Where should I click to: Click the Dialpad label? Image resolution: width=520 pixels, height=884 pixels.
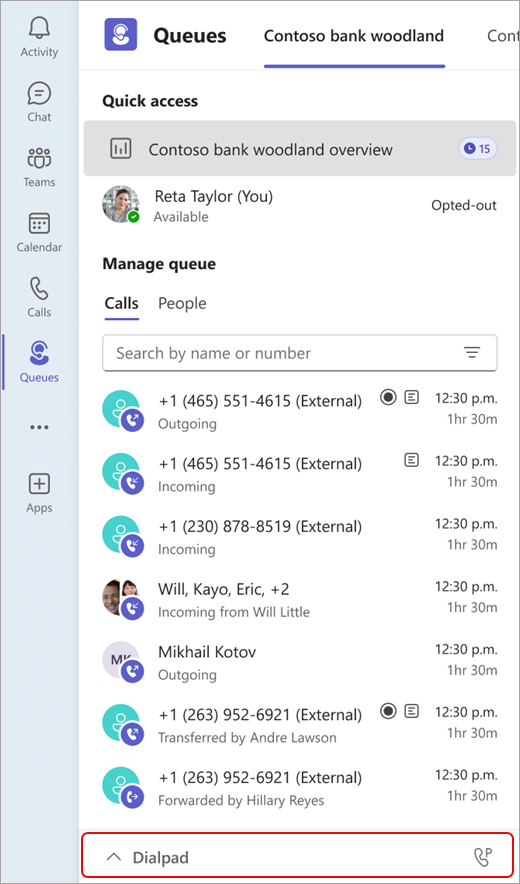coord(160,858)
